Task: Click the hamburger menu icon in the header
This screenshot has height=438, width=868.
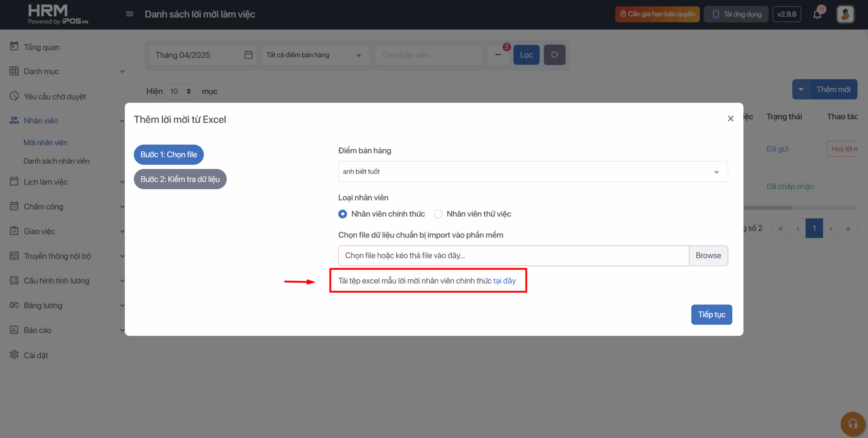Action: coord(130,14)
